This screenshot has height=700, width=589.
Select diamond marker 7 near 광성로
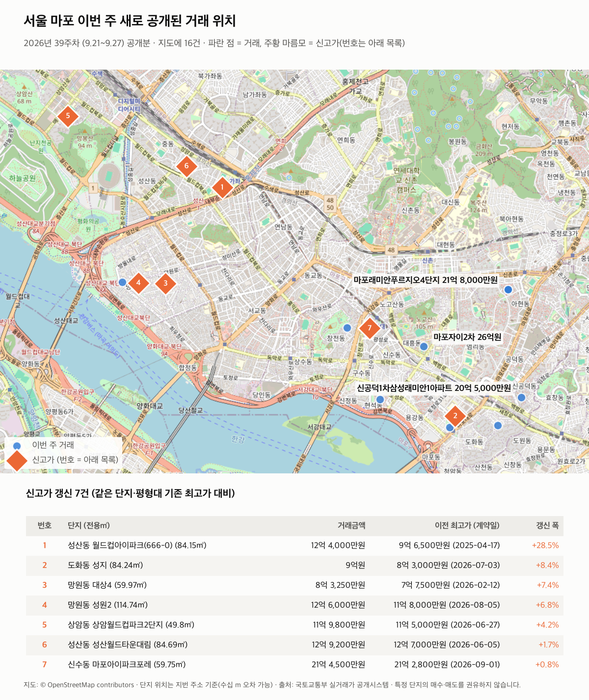point(370,328)
